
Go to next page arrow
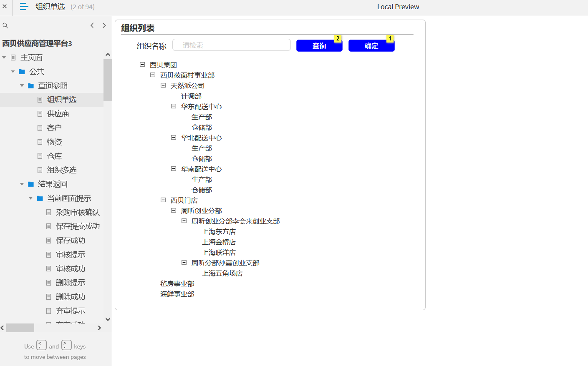click(104, 25)
